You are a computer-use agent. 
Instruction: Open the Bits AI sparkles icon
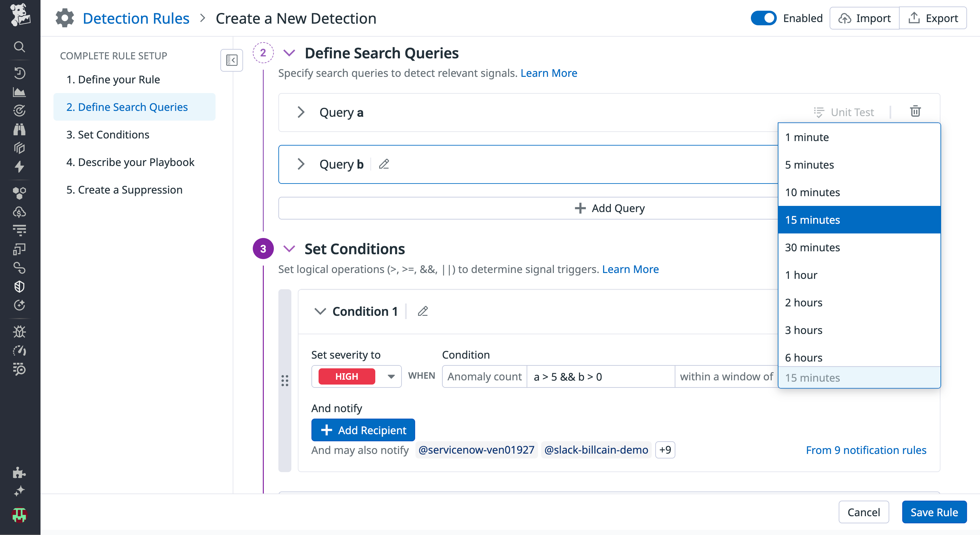point(19,491)
